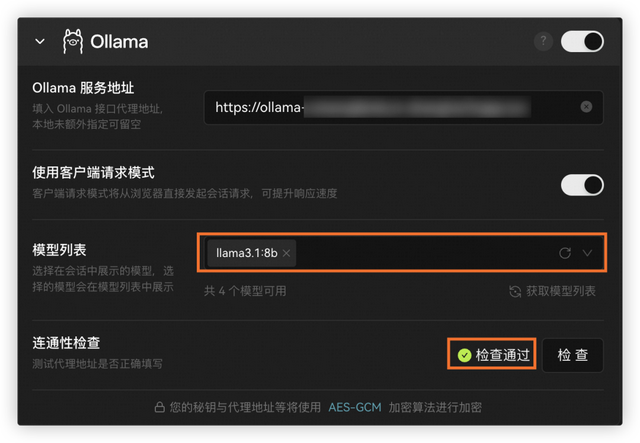Click the 检查通过 status label

tap(502, 355)
